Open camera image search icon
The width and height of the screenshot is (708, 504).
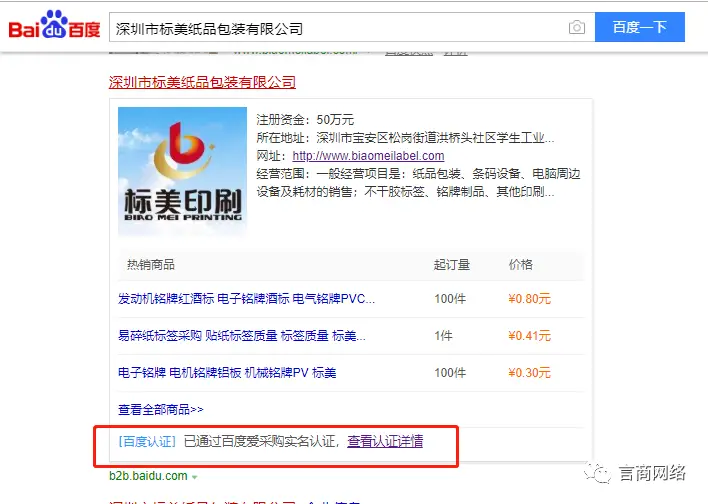tap(577, 28)
